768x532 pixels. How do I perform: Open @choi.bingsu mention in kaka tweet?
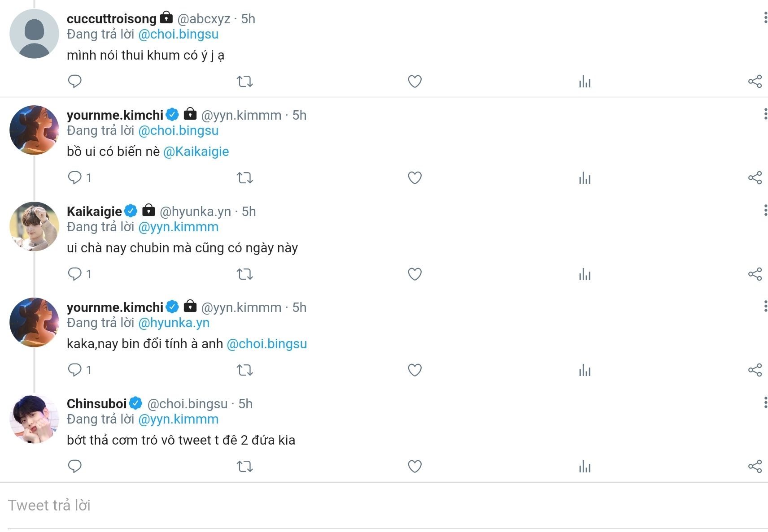tap(267, 344)
